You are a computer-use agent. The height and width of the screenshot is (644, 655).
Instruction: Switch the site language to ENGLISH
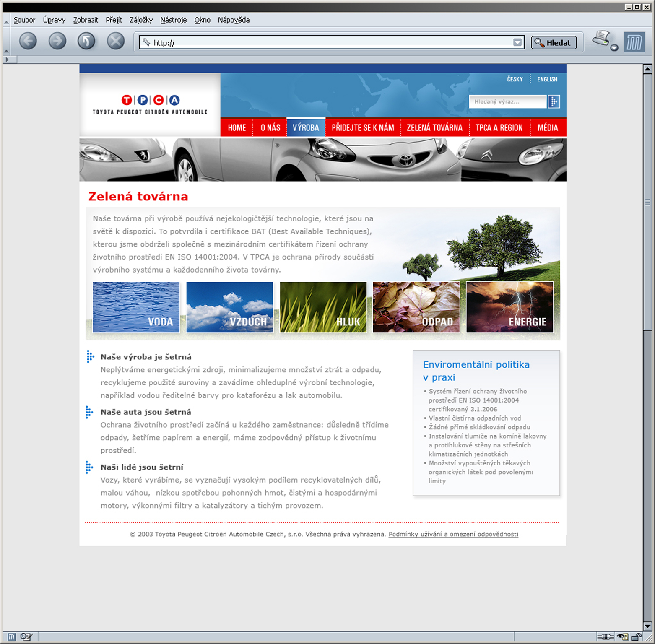547,79
